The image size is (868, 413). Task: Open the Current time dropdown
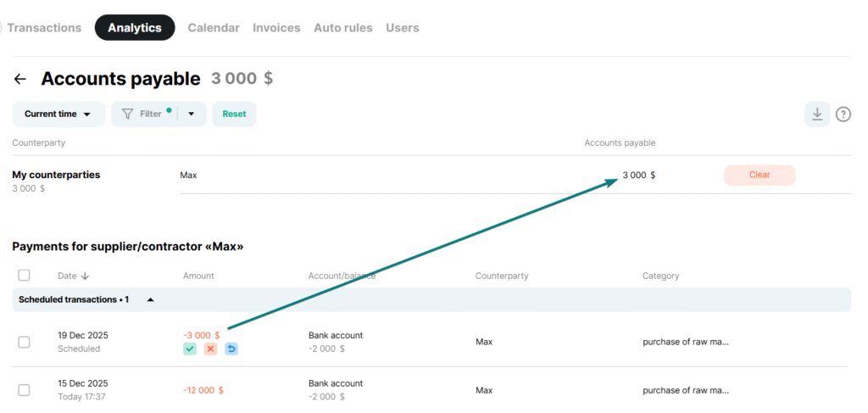(58, 114)
